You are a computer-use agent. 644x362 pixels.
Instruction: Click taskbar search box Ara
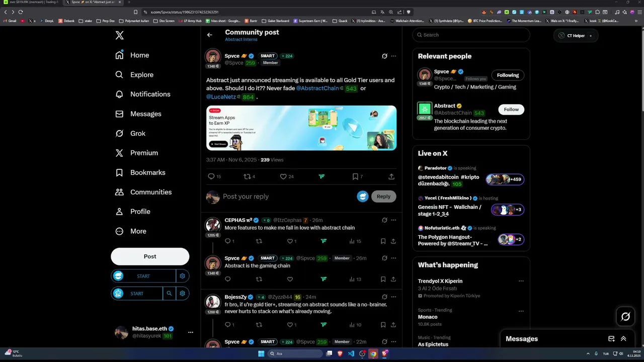[295, 353]
